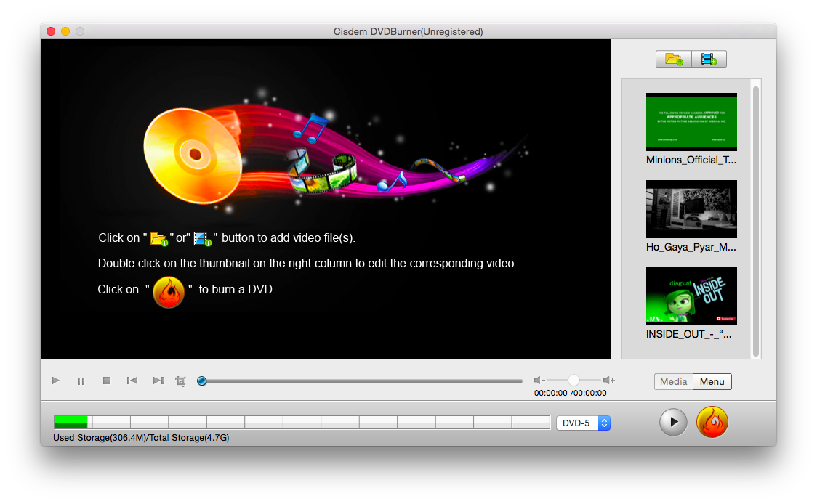
Task: Open the DVD-5 disc type dropdown
Action: pos(583,423)
